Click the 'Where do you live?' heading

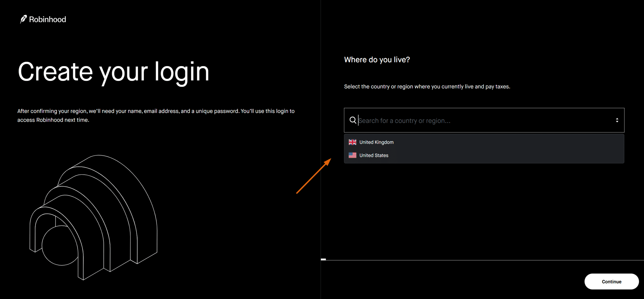pos(377,60)
